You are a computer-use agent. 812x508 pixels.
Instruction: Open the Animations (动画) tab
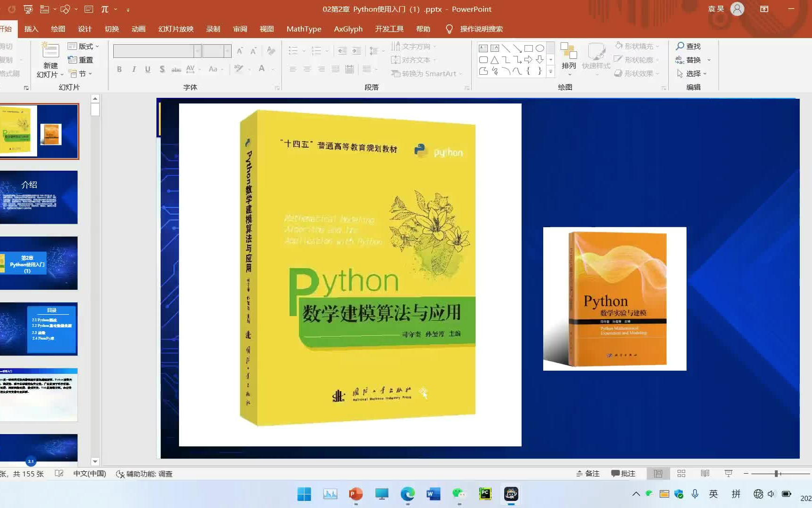(138, 29)
